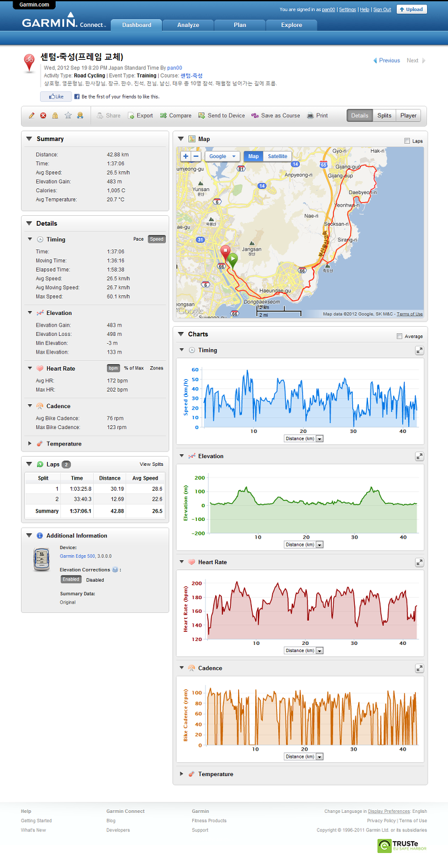
Task: Enable the Average checkbox in Charts
Action: tap(399, 337)
